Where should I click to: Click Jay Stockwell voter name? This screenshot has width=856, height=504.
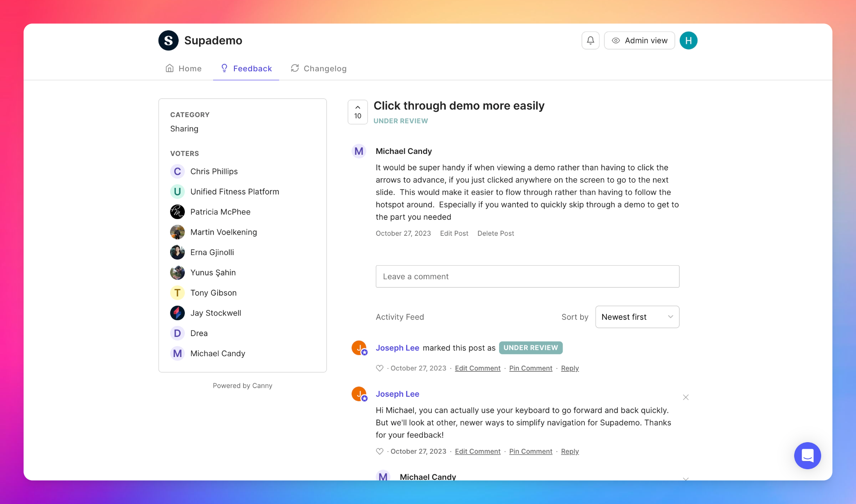coord(216,313)
